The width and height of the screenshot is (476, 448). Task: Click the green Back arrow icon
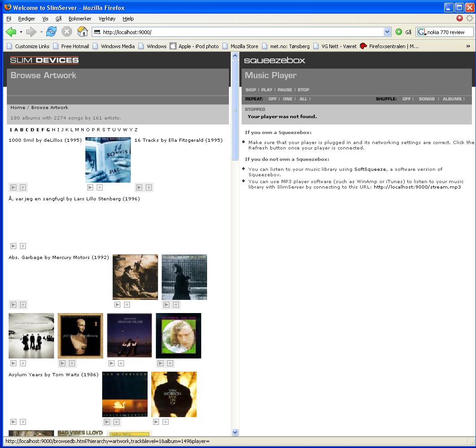10,32
